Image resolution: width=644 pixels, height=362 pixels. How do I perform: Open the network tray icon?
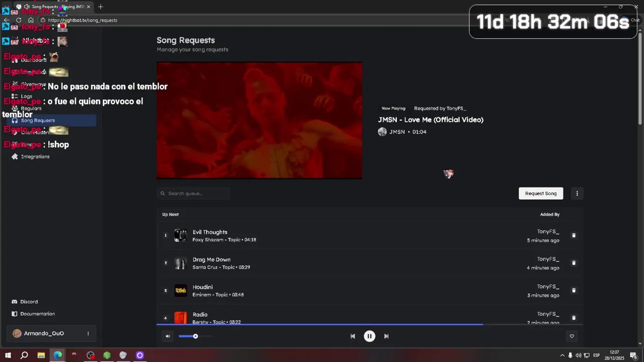[x=587, y=355]
